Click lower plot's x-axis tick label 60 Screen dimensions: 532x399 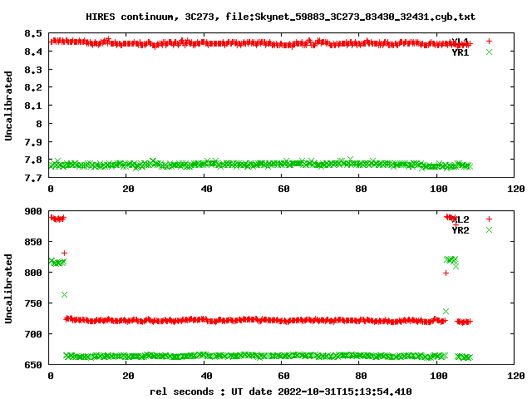(x=283, y=376)
